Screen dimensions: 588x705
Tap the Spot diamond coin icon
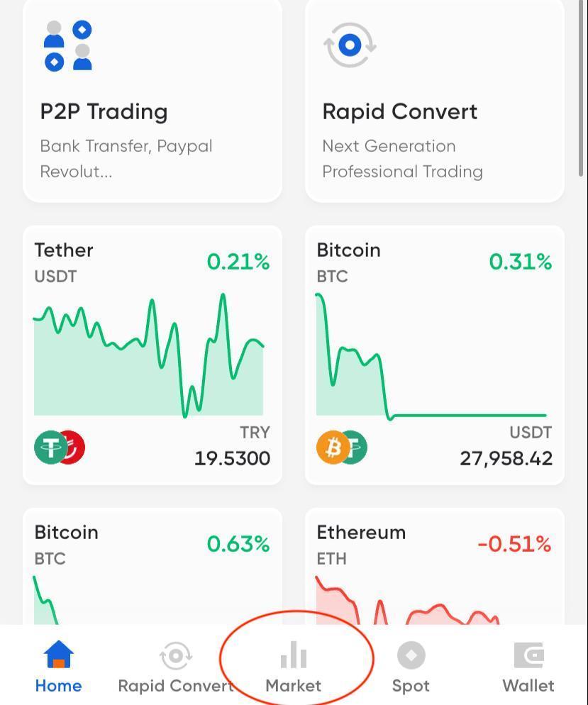[x=411, y=655]
